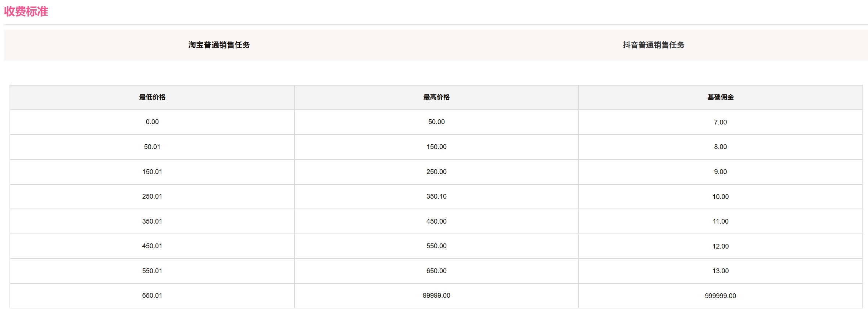Click the 11.00 commission cell

coord(720,221)
